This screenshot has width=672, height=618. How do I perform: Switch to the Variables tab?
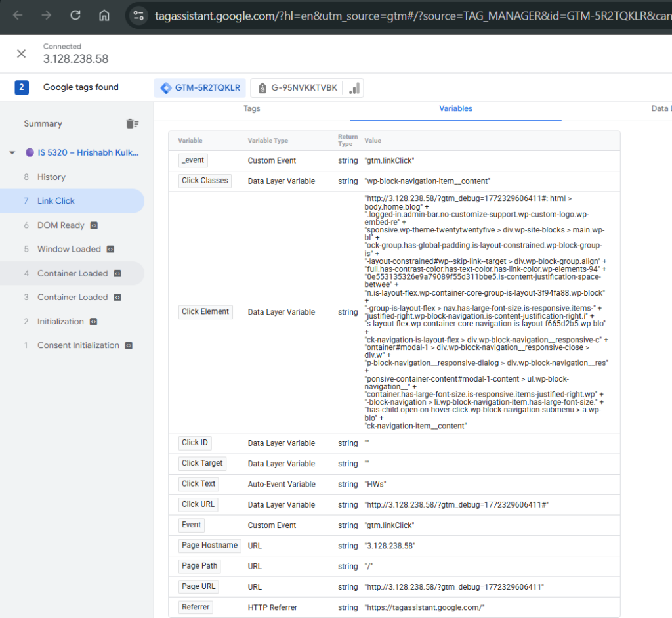click(455, 108)
